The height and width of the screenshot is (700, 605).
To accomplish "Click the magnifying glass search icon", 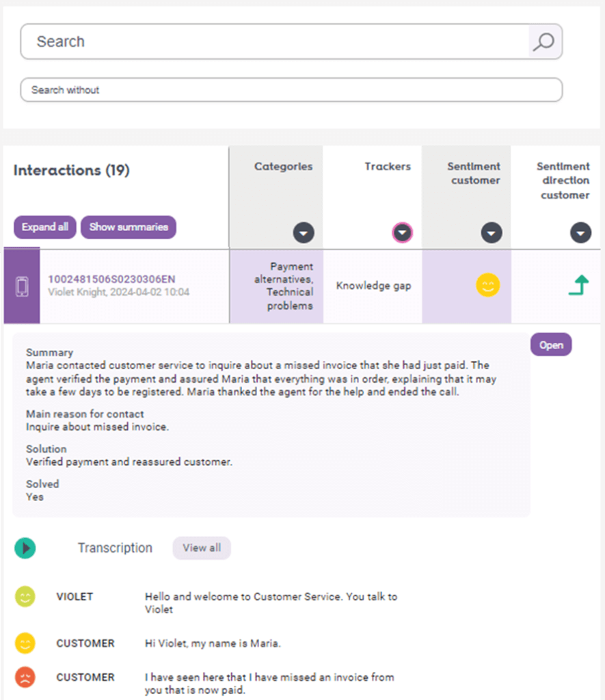I will click(x=544, y=42).
